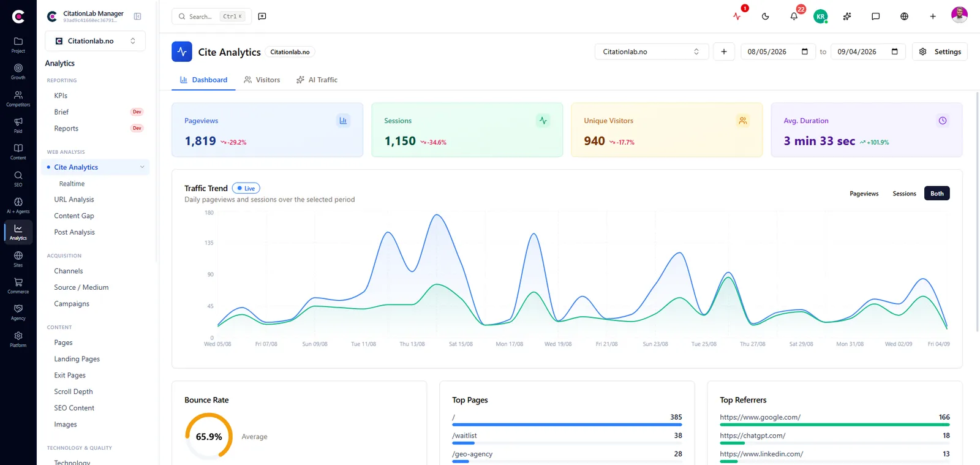Screen dimensions: 980x465
Task: Click the Pageviews card chart icon
Action: [x=343, y=121]
